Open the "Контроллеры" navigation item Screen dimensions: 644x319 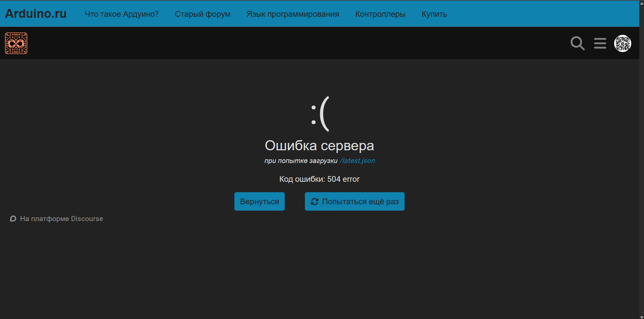pos(380,14)
